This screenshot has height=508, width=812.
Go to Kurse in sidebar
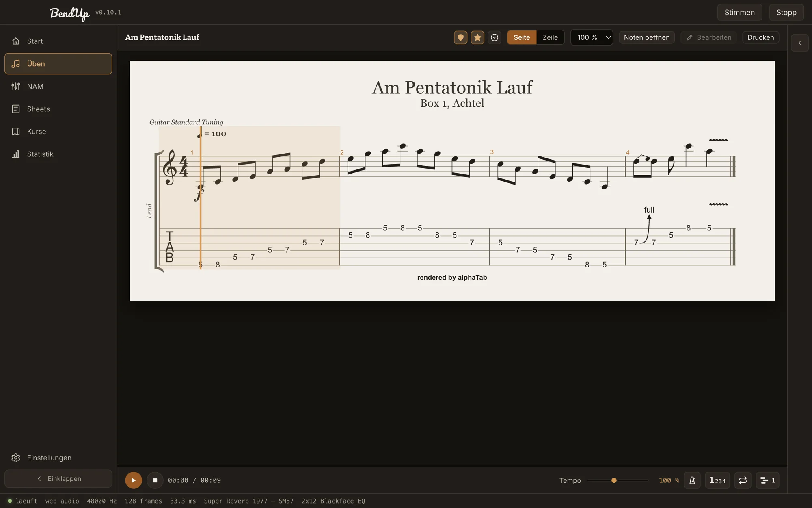[58, 132]
